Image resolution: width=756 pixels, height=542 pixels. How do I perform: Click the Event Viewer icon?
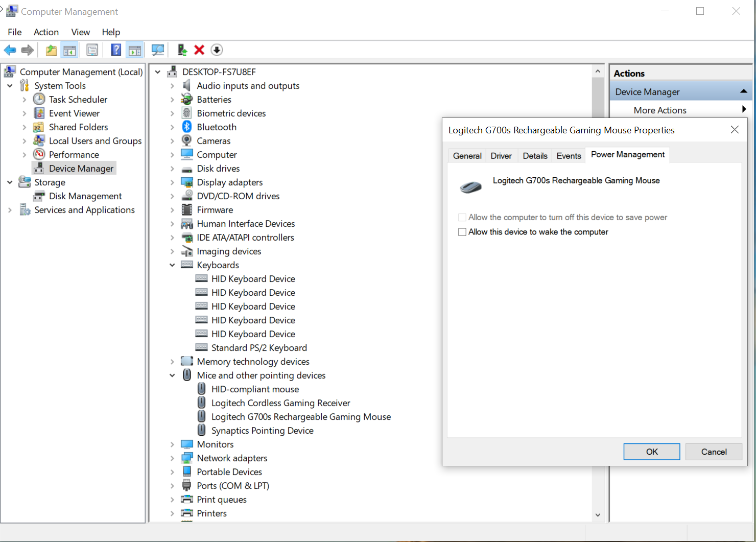(39, 113)
